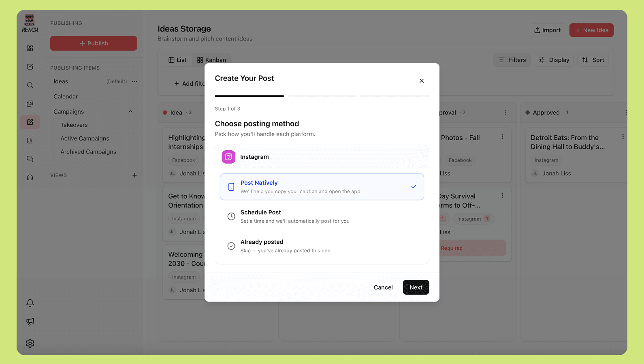644x364 pixels.
Task: Switch to the Kanban view tab
Action: [211, 60]
